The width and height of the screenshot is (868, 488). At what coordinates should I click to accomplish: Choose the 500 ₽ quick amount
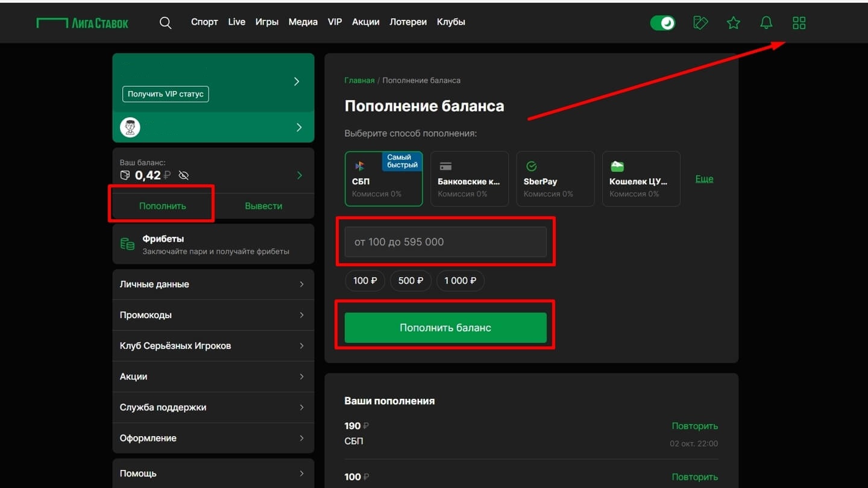point(410,281)
